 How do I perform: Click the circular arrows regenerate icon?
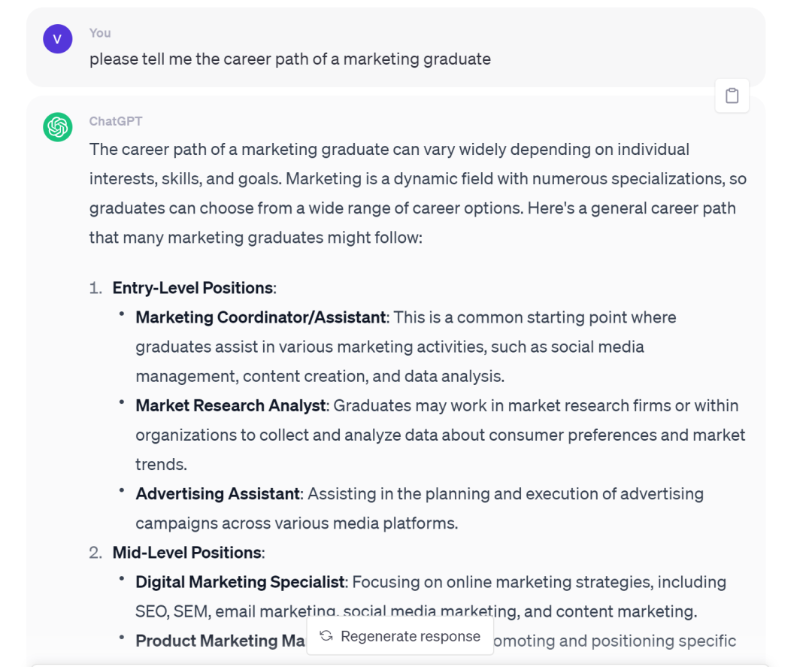(x=326, y=636)
